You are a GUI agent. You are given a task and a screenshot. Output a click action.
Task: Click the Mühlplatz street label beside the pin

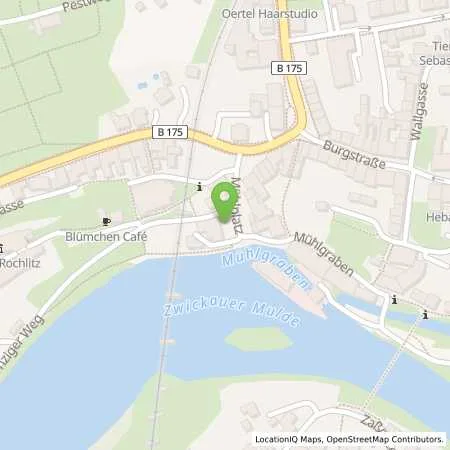(237, 206)
